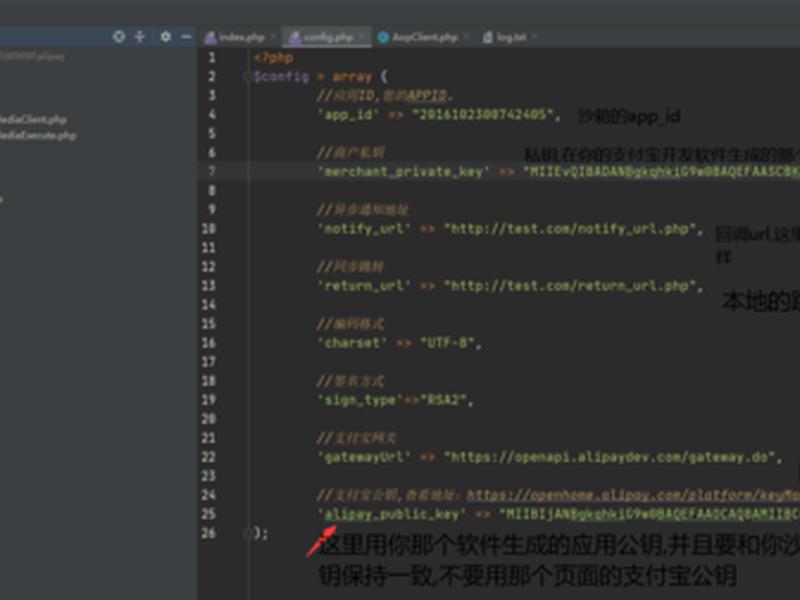Screen dimensions: 800x600
Task: Close the index.php tab
Action: 273,37
